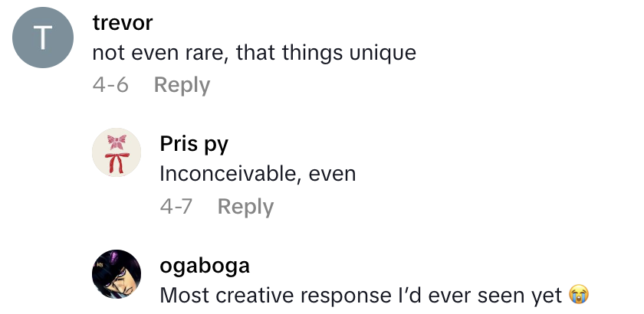
Task: Reply to Pris py's comment
Action: (x=245, y=206)
